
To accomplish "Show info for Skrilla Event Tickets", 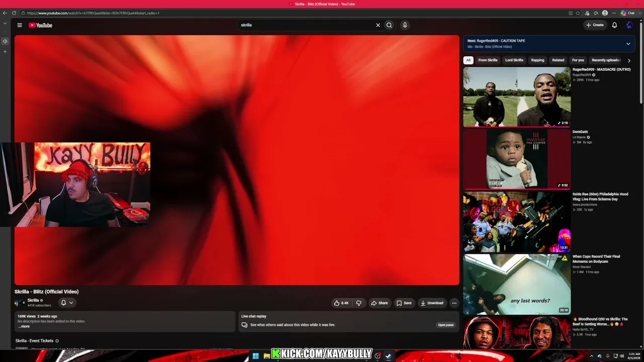I will (57, 341).
